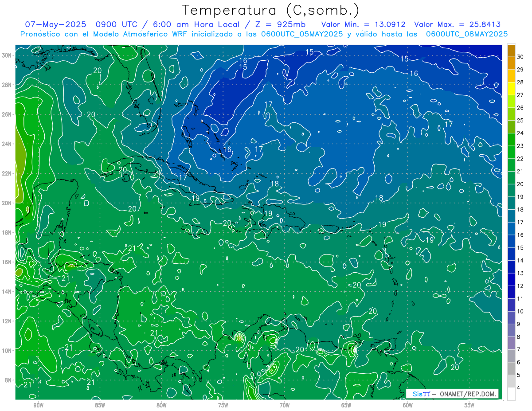Click the 60W longitude axis label
The height and width of the screenshot is (411, 532).
point(408,405)
